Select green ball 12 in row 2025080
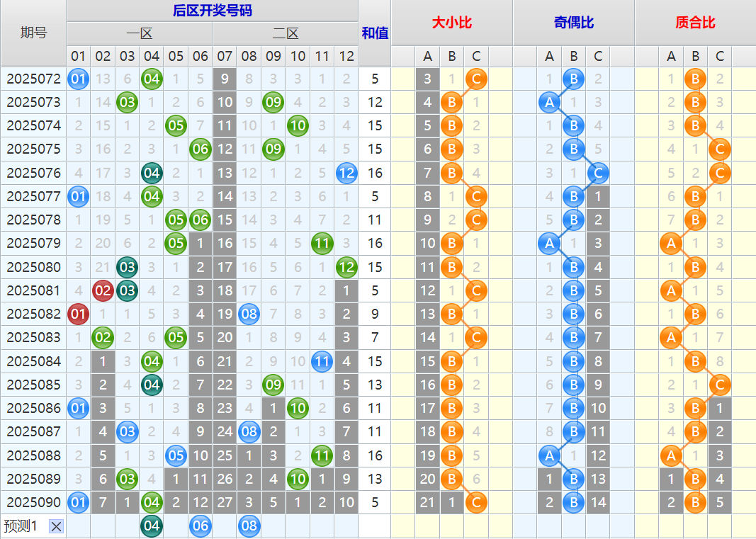 coord(346,267)
